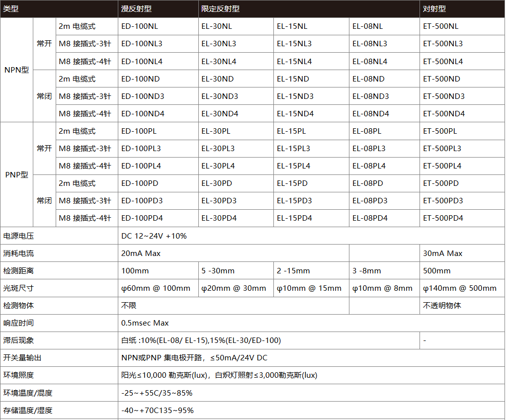The image size is (506, 420).
Task: Click the 常闭 label under PNP型
Action: (44, 200)
